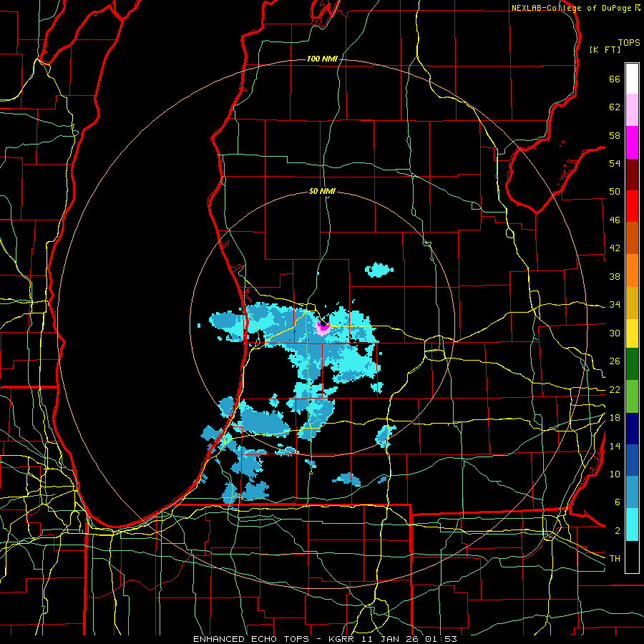Click the 'ENHANCED ECHO TOPS' title text
Screen dimensions: 644x644
click(251, 639)
